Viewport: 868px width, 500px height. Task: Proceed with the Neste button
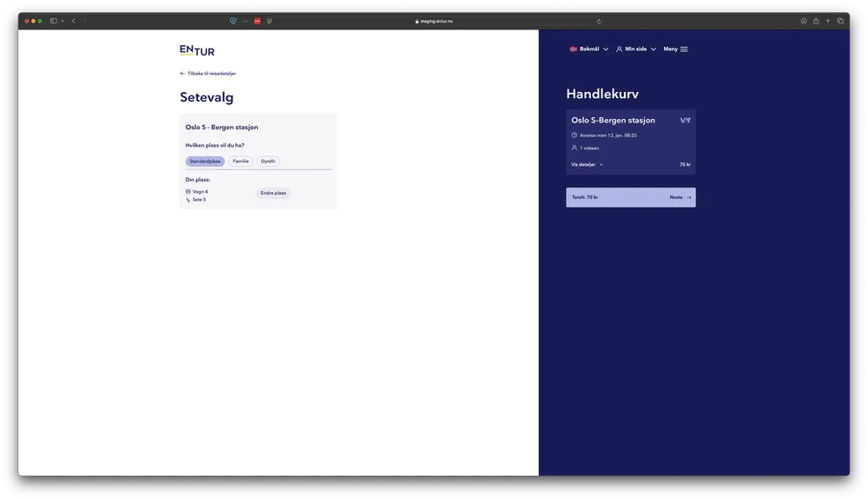pos(680,197)
